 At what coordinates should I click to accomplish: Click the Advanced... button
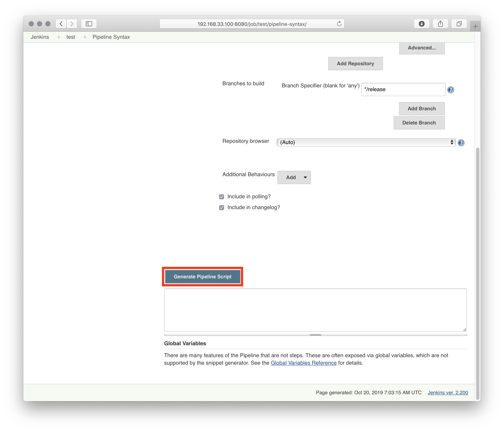click(x=422, y=48)
